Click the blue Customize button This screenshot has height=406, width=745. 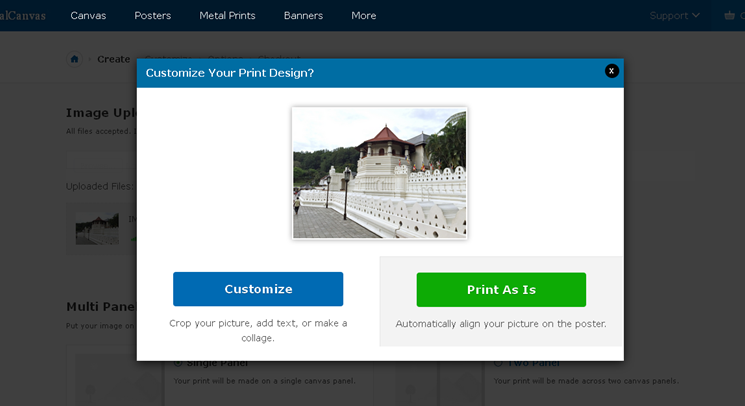tap(258, 289)
